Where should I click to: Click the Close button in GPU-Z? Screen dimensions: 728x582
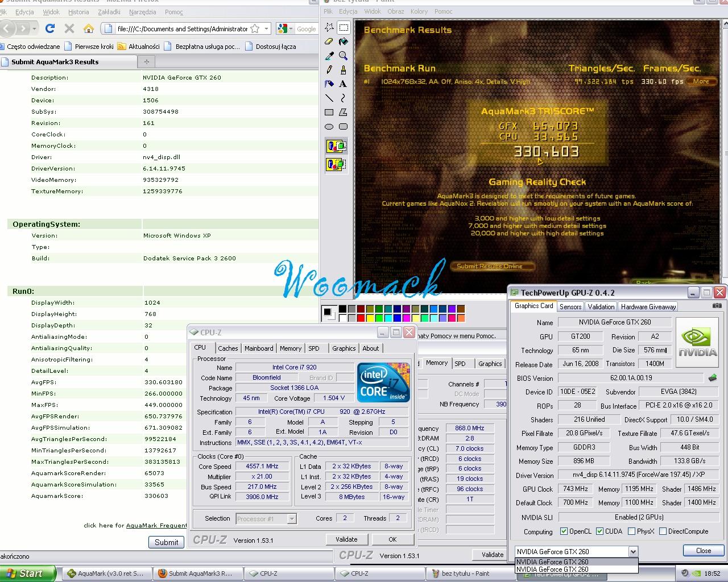coord(704,551)
